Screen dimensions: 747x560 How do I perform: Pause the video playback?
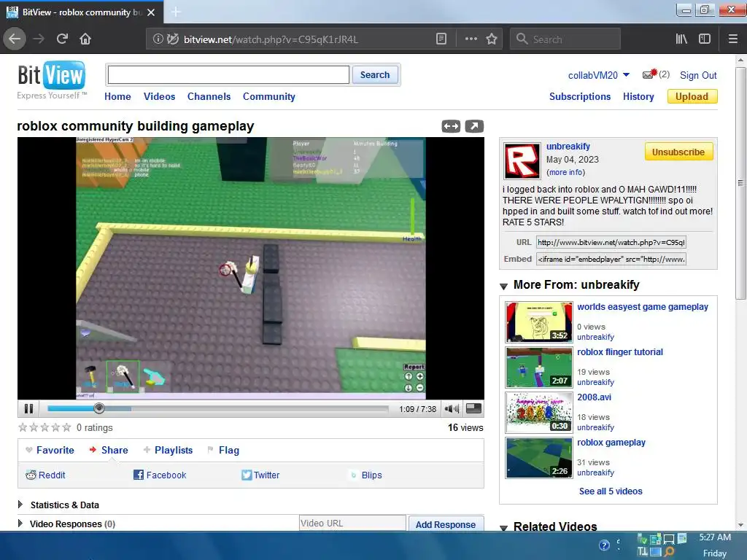click(x=28, y=408)
